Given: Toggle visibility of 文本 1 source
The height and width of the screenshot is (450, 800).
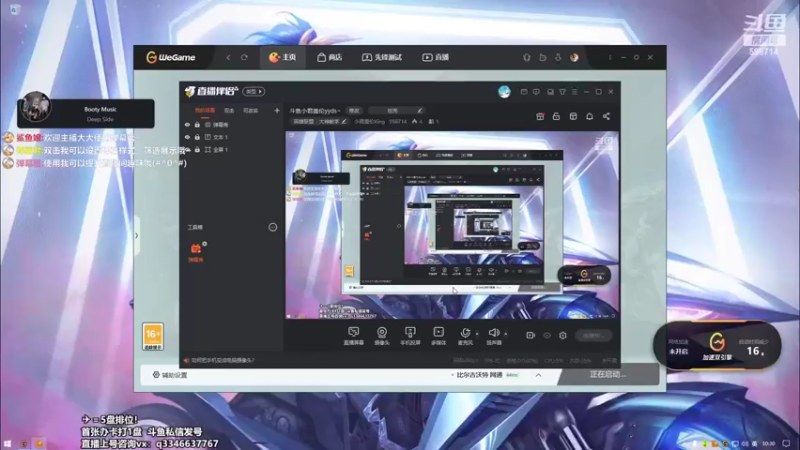Looking at the screenshot, I should click(187, 137).
